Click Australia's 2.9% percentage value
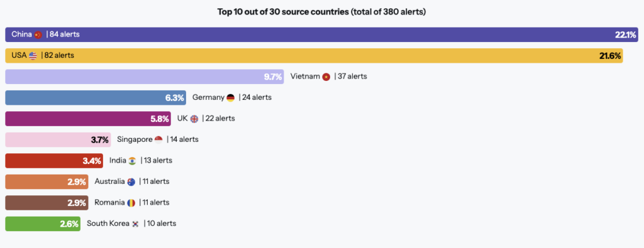 pyautogui.click(x=77, y=183)
